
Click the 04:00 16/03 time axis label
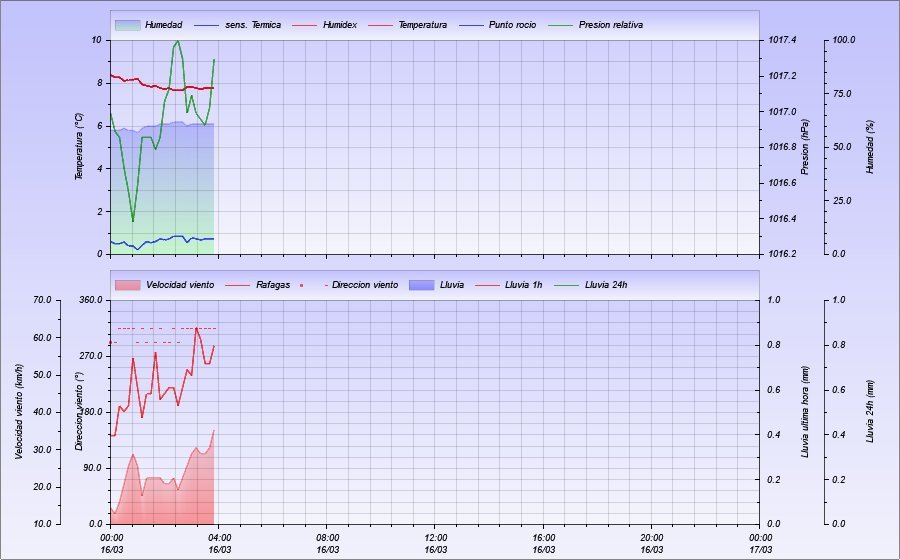point(219,543)
